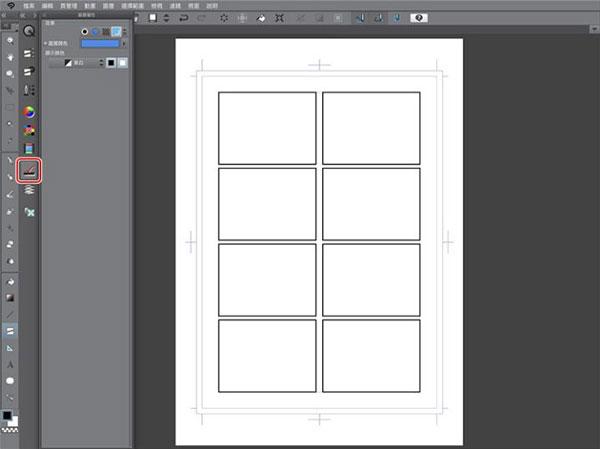
Task: Select the Pen tool
Action: (x=10, y=160)
